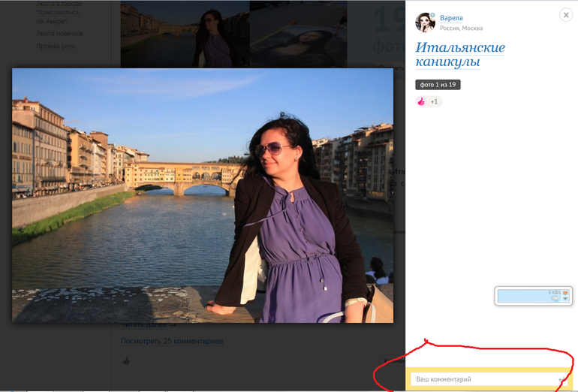Open the Варела profile link
This screenshot has height=392, width=578.
click(451, 18)
